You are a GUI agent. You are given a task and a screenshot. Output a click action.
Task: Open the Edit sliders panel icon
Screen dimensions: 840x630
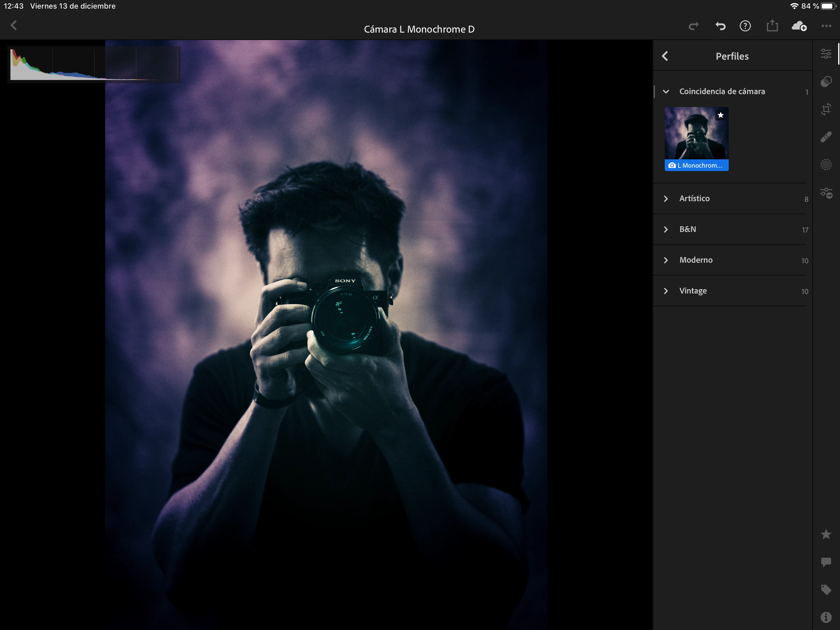(x=826, y=54)
